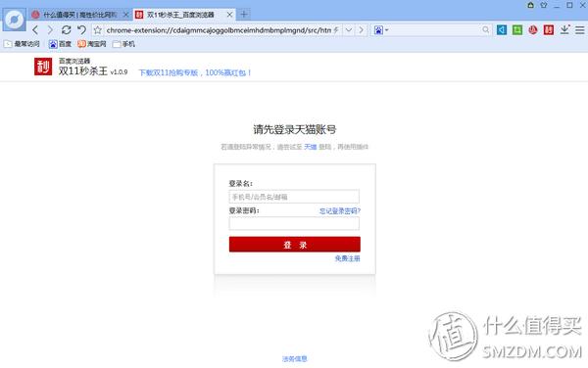
Task: Open the 百度 bookmark
Action: click(x=60, y=44)
